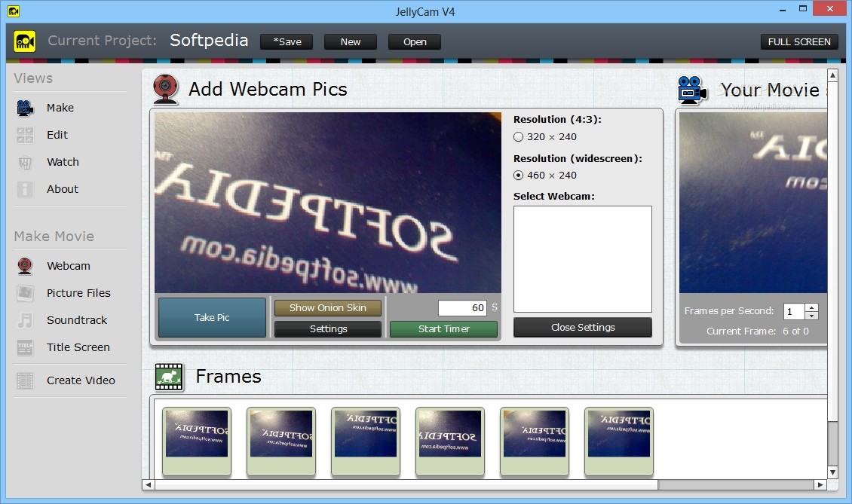Select the first frame thumbnail
The height and width of the screenshot is (504, 852).
coord(197,441)
